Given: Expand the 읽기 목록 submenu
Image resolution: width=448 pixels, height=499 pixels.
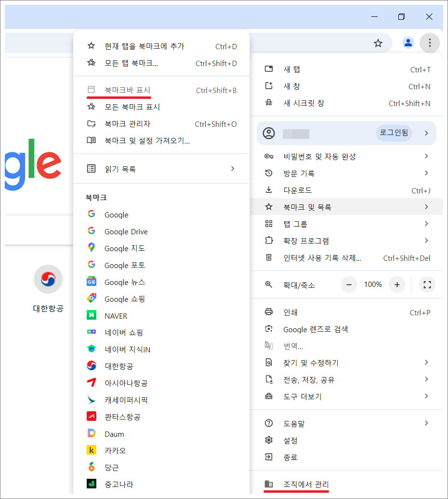Looking at the screenshot, I should (161, 169).
